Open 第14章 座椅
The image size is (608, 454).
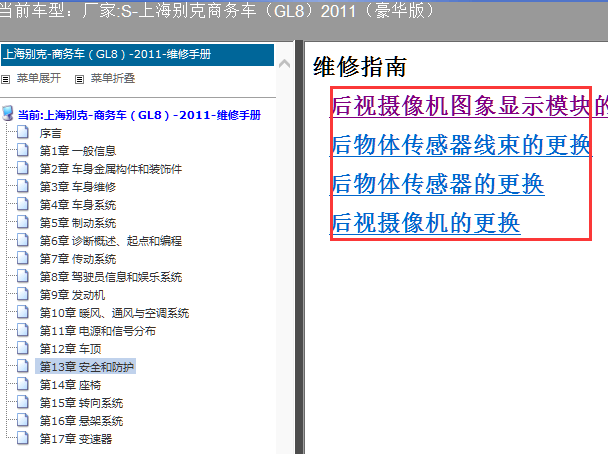click(x=70, y=385)
